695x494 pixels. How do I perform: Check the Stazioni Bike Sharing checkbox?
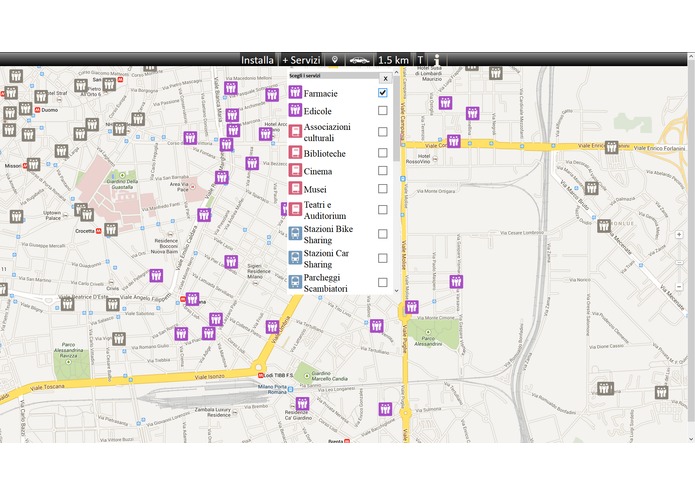click(x=383, y=234)
